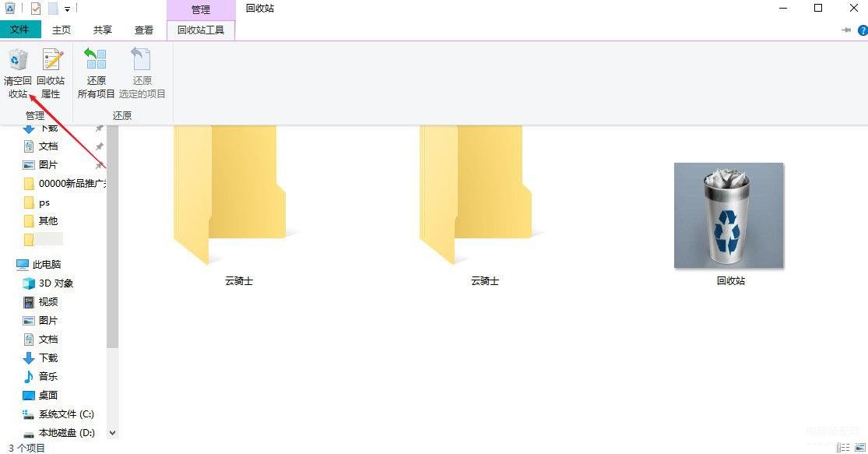Click the '3 个项目' status text
This screenshot has width=868, height=454.
pos(26,448)
